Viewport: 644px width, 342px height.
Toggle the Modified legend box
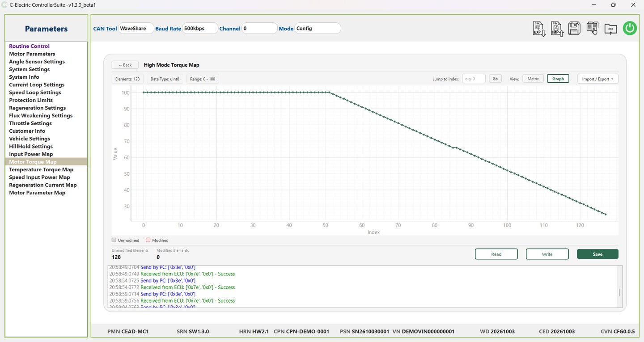click(x=148, y=240)
